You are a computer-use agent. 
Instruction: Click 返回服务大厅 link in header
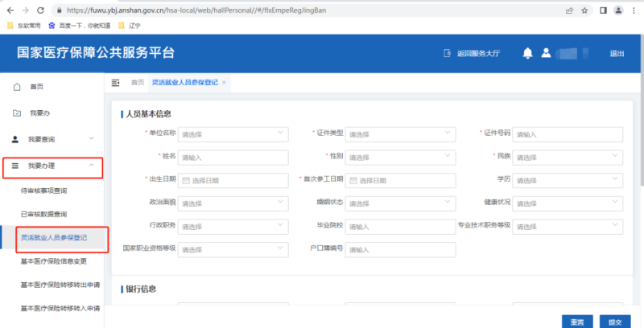point(471,53)
